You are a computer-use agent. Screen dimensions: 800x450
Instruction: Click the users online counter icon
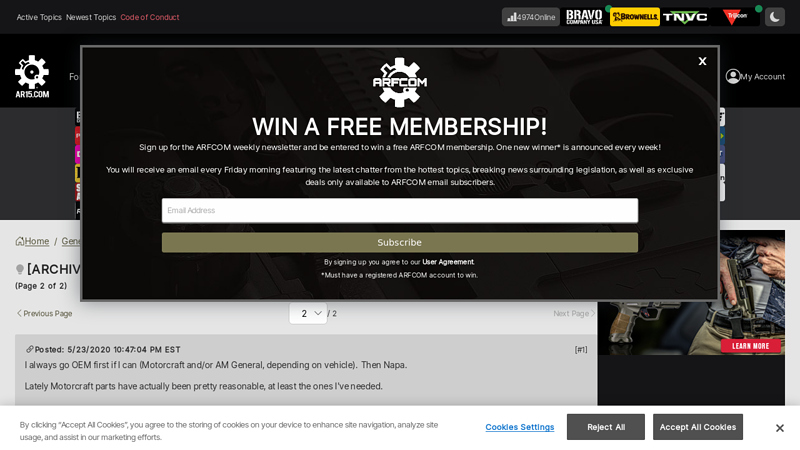pyautogui.click(x=511, y=17)
